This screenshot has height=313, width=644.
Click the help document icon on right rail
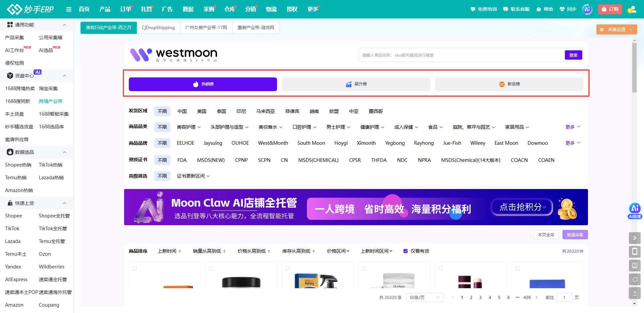tap(635, 265)
